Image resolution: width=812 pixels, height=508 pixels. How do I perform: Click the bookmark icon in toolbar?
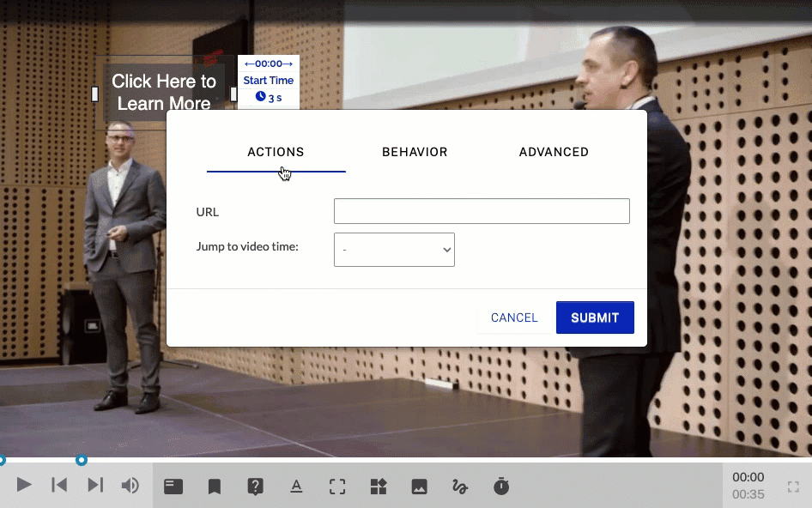(x=215, y=487)
